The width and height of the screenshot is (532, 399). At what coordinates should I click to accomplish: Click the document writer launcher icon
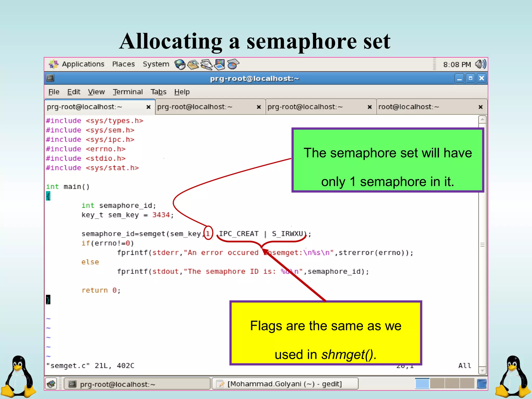point(207,64)
